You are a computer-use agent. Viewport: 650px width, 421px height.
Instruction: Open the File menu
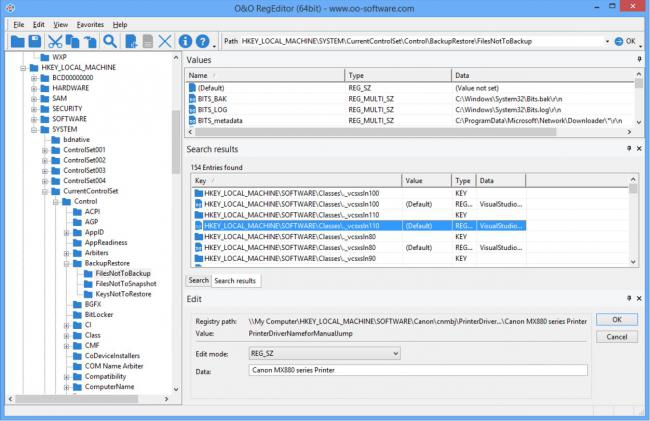(19, 24)
